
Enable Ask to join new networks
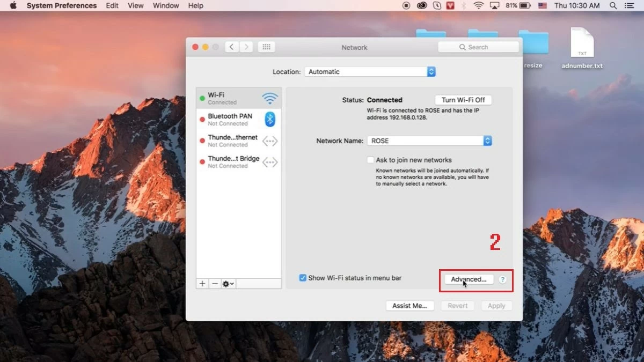[x=370, y=160]
